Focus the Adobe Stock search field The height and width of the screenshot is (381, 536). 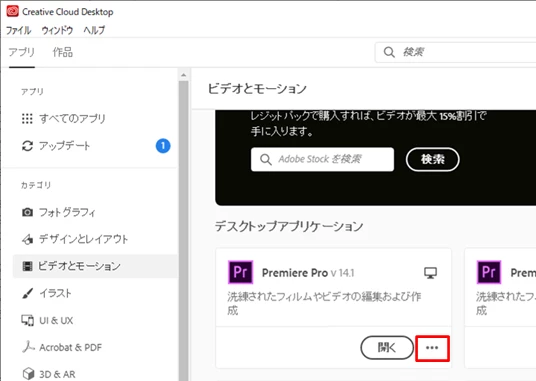[322, 159]
